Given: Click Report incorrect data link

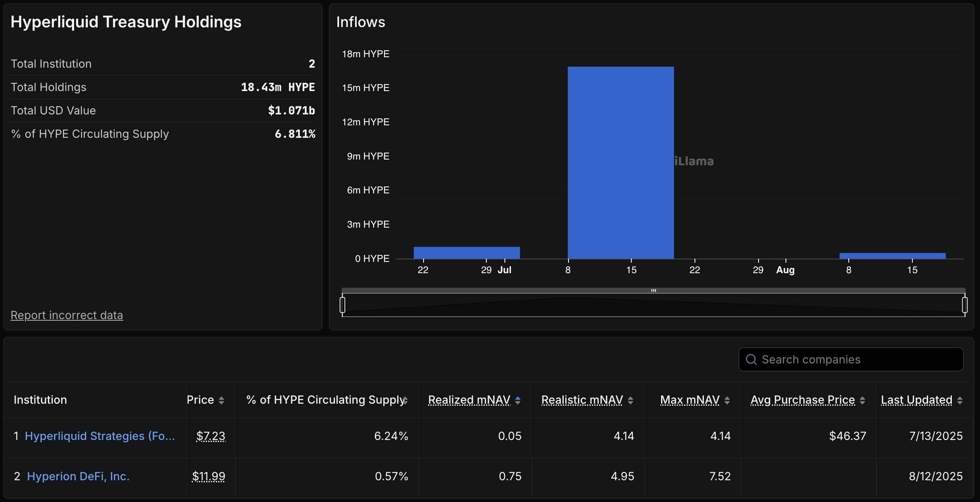Looking at the screenshot, I should 67,315.
